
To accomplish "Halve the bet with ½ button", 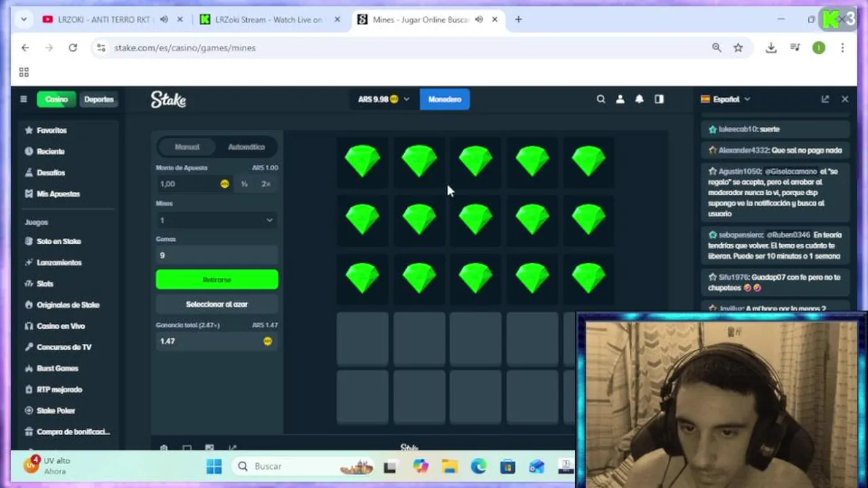I will coord(244,184).
